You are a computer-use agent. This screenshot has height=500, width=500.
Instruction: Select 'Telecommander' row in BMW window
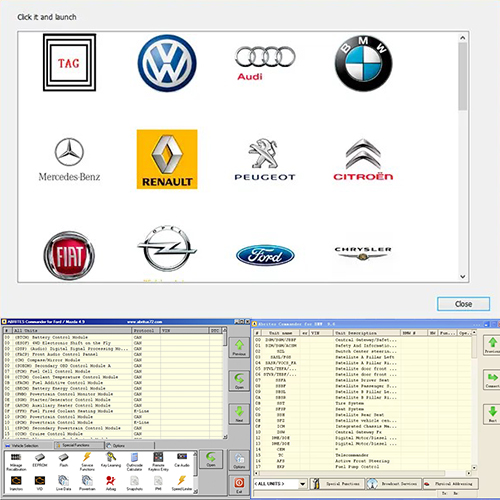pyautogui.click(x=363, y=455)
